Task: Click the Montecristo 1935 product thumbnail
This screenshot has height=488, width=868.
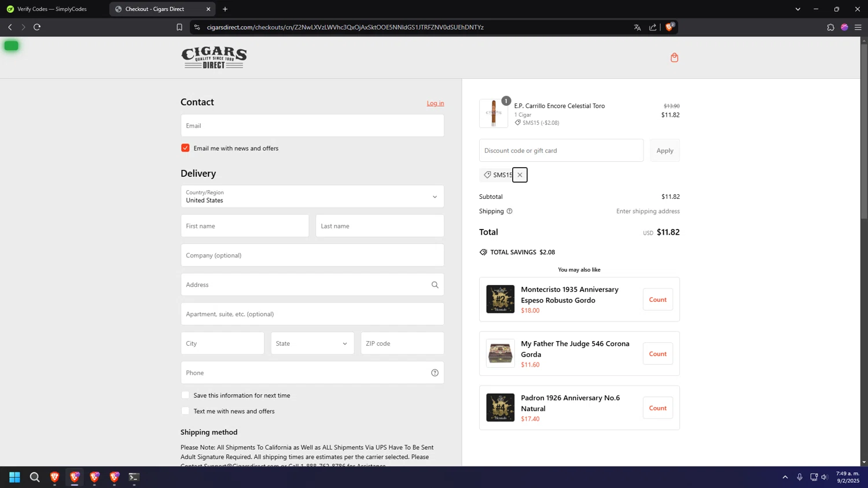Action: [x=500, y=299]
